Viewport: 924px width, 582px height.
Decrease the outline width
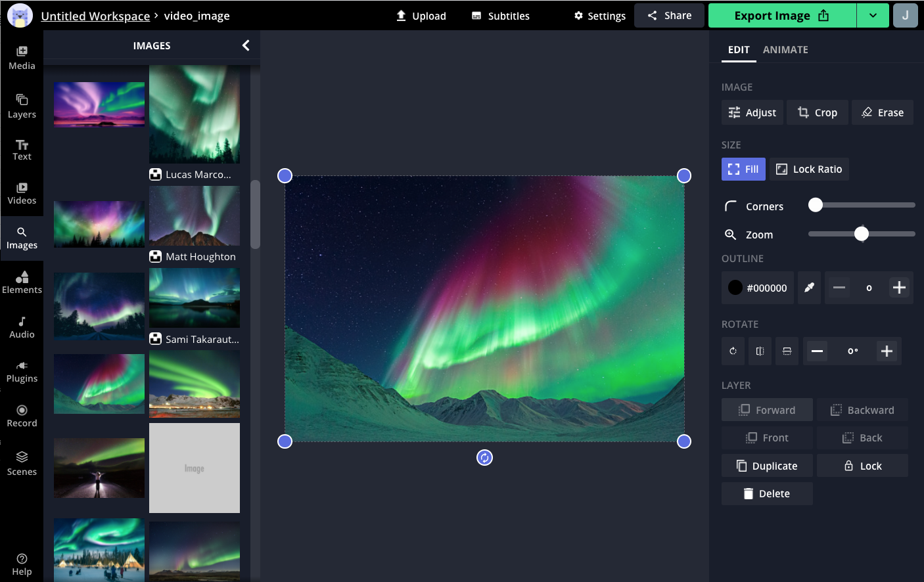coord(839,288)
